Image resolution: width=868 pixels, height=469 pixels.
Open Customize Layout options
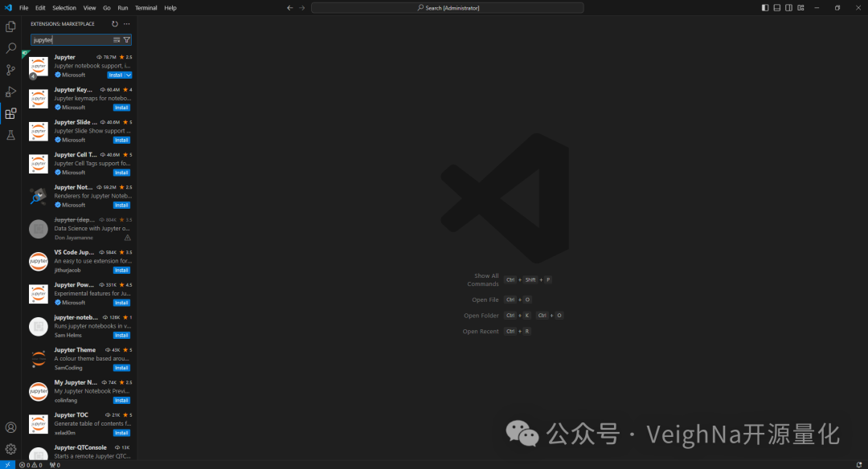click(801, 8)
